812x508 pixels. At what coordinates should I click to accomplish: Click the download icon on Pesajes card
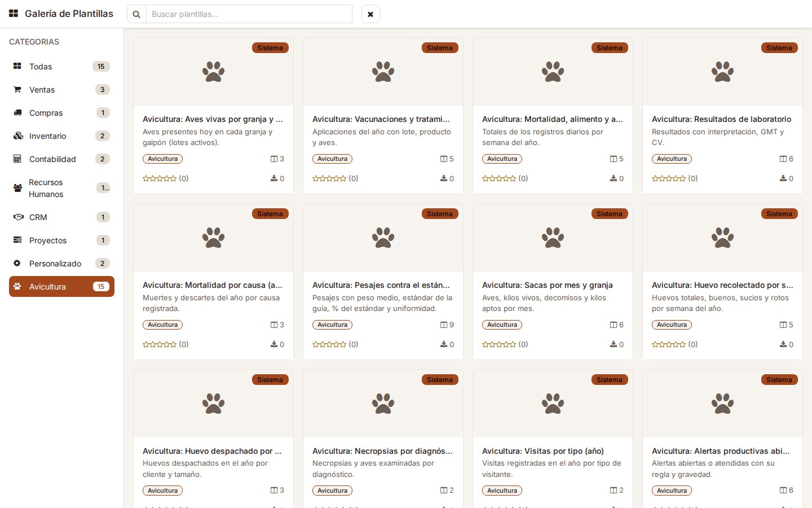pos(444,344)
